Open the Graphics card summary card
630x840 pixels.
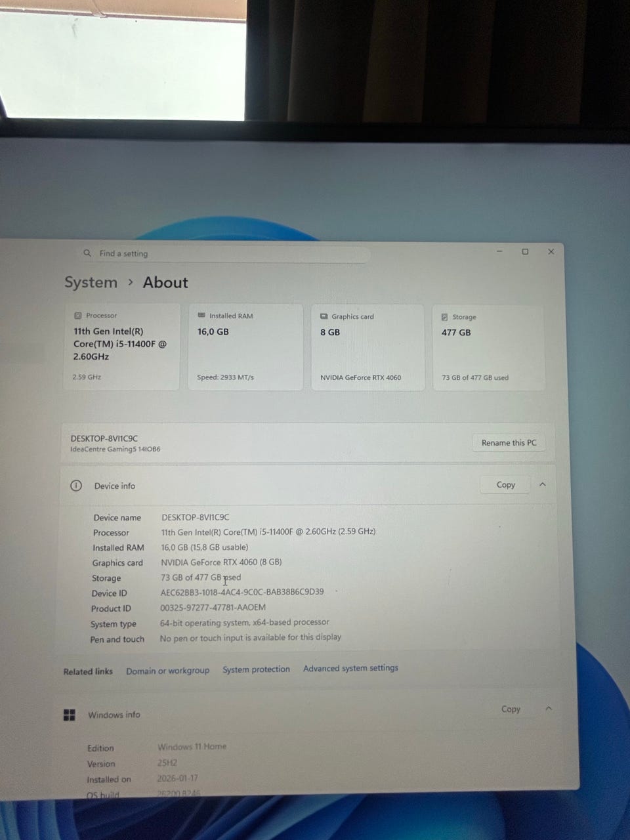point(367,347)
